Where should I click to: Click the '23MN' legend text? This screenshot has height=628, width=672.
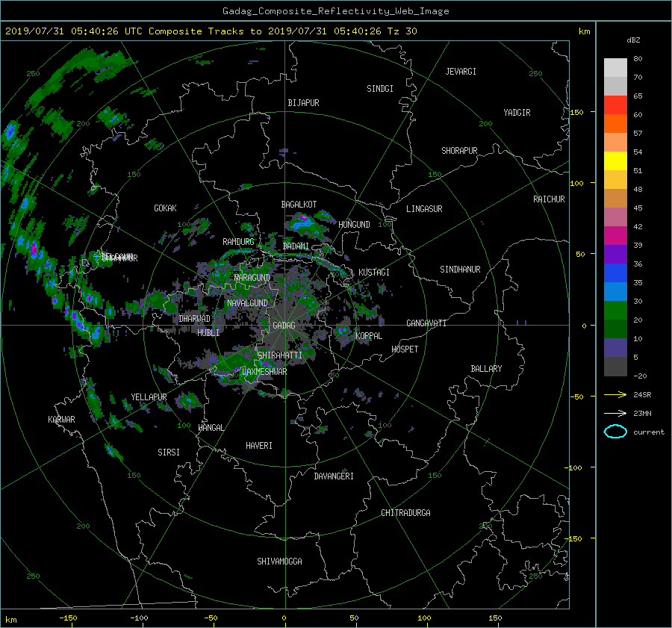(x=642, y=413)
